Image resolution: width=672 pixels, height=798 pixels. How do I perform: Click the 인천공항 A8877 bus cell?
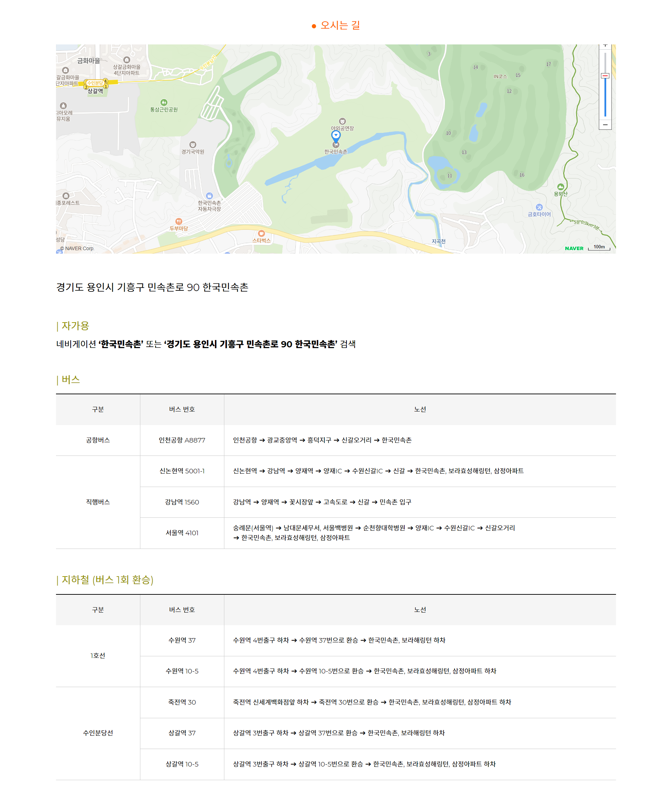[x=182, y=440]
